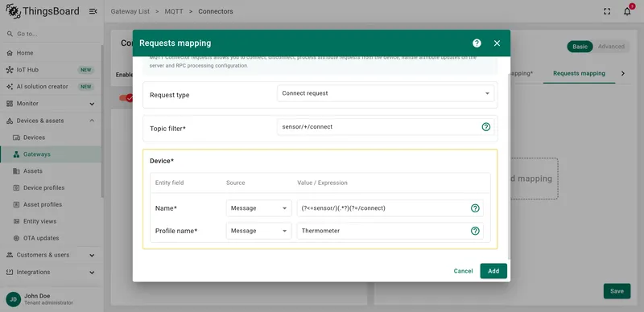
Task: Toggle the connector enabled switch
Action: point(126,98)
